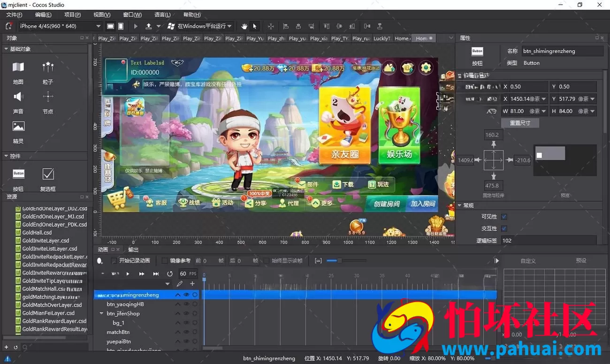This screenshot has height=364, width=610.
Task: Toggle the 交互性 checkbox
Action: [x=504, y=228]
